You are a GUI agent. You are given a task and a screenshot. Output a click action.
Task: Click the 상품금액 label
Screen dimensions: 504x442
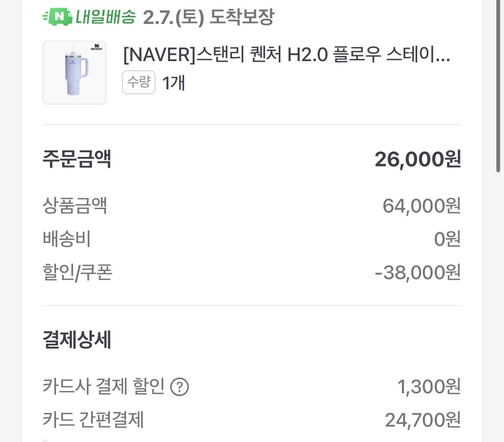point(75,206)
